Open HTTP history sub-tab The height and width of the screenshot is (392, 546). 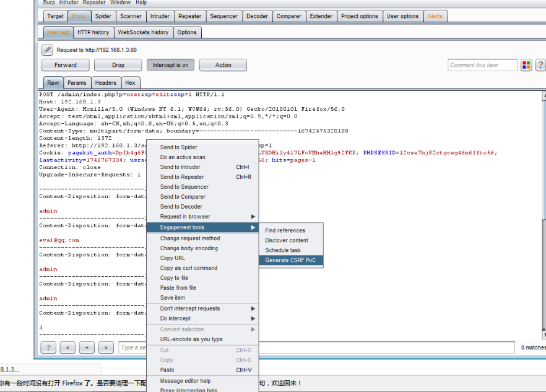point(93,32)
